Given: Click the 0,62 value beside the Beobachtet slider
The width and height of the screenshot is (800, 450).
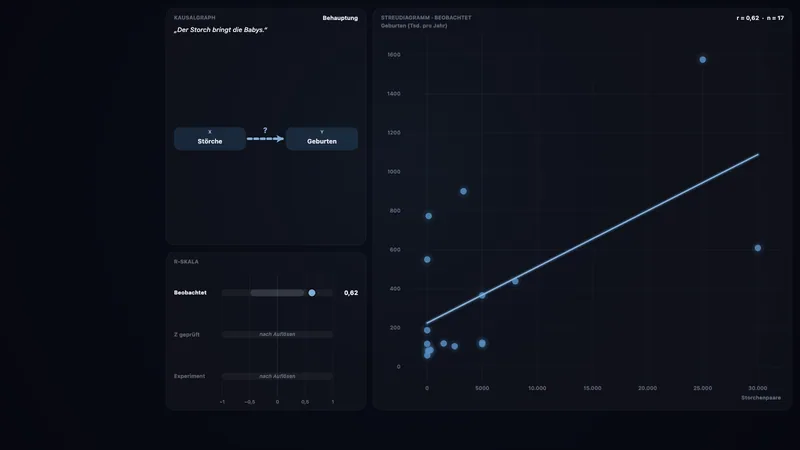Looking at the screenshot, I should tap(351, 293).
